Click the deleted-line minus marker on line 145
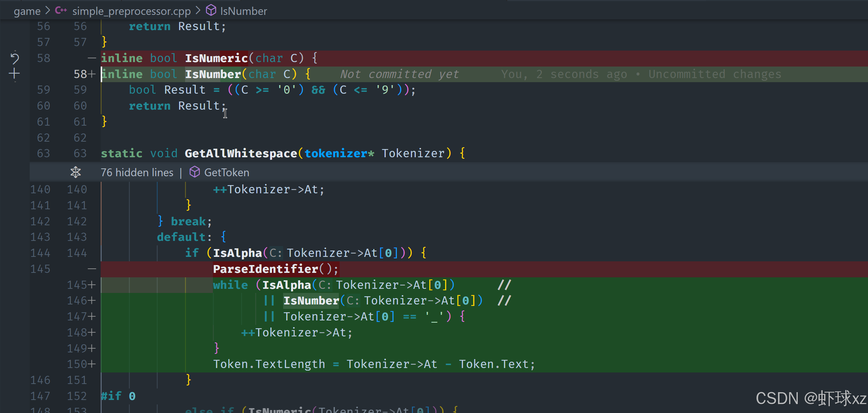Screen dimensions: 868x413 pyautogui.click(x=92, y=269)
